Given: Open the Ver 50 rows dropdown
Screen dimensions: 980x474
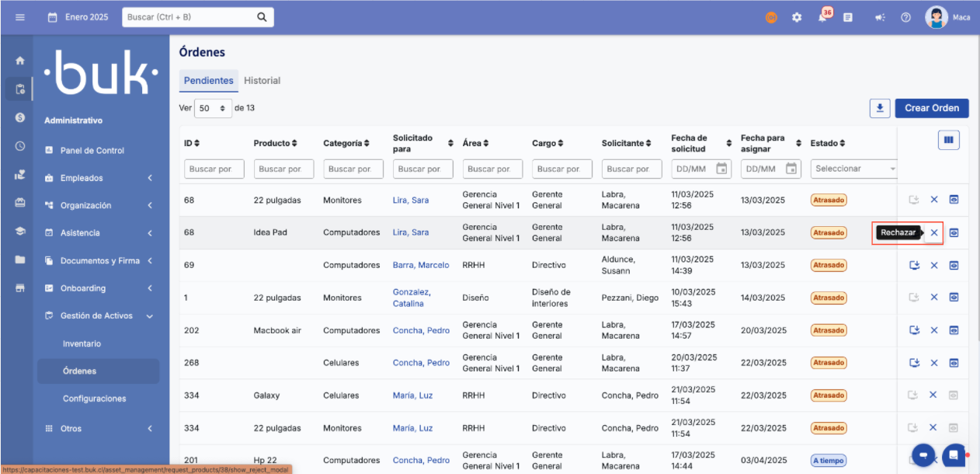Looking at the screenshot, I should point(213,108).
